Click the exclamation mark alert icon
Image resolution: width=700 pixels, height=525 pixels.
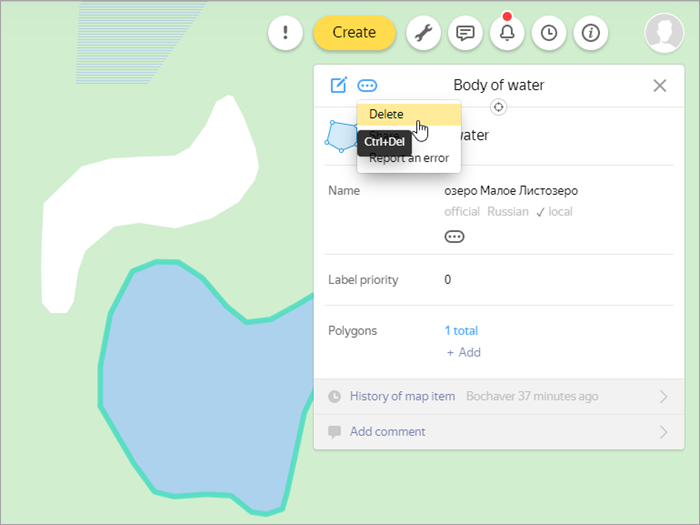[286, 33]
